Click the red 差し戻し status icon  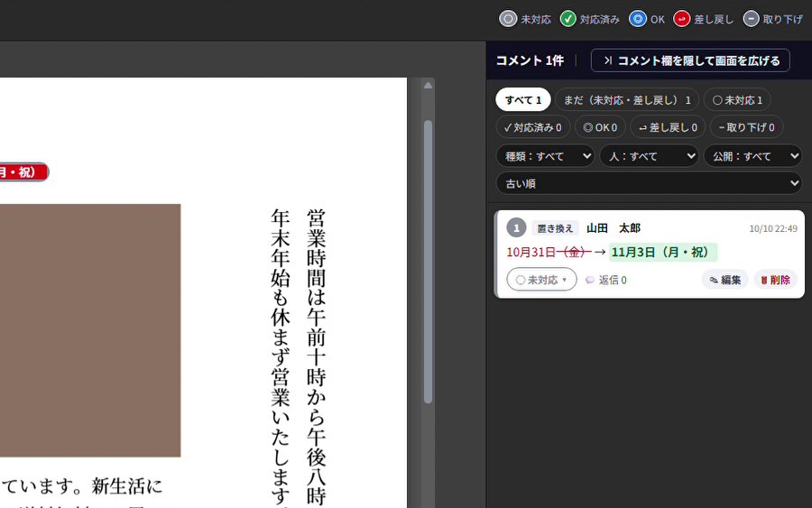pyautogui.click(x=681, y=19)
